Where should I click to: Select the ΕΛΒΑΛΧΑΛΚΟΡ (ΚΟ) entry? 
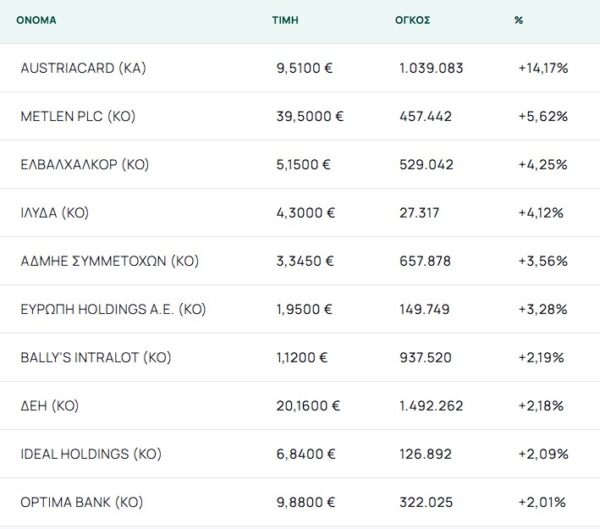click(x=85, y=165)
